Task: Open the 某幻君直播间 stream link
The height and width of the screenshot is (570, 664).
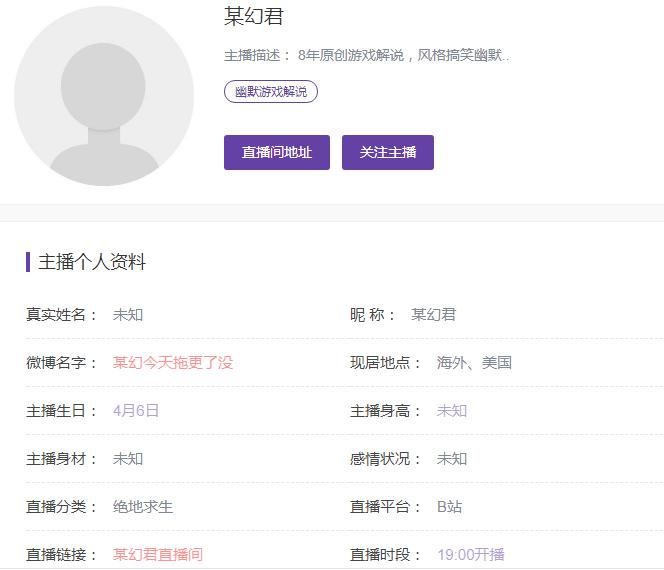Action: (x=158, y=554)
